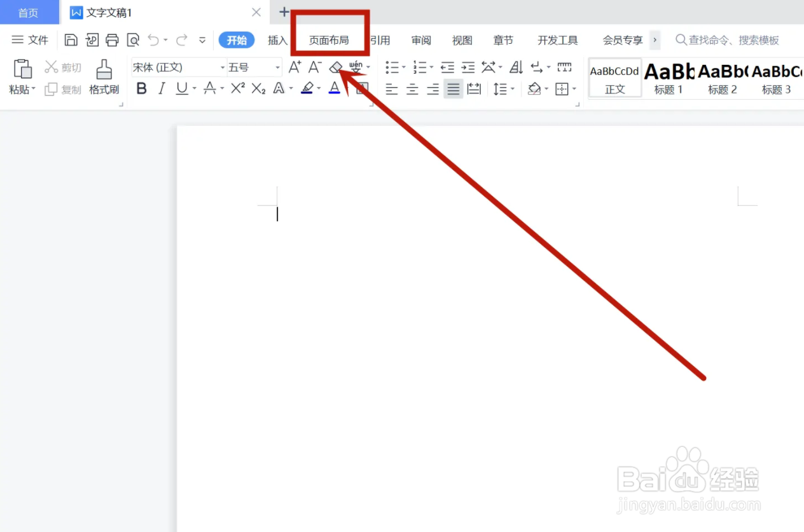Open the font color picker

(334, 89)
